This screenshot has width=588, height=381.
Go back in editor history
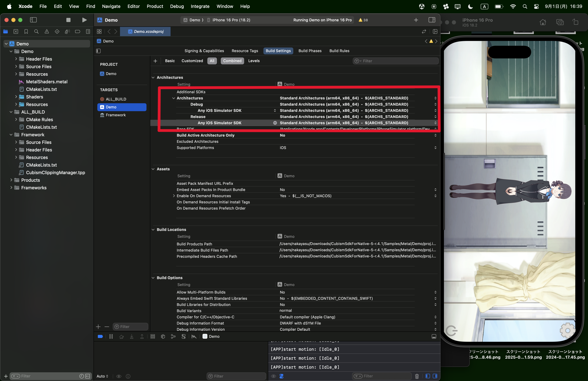(109, 31)
